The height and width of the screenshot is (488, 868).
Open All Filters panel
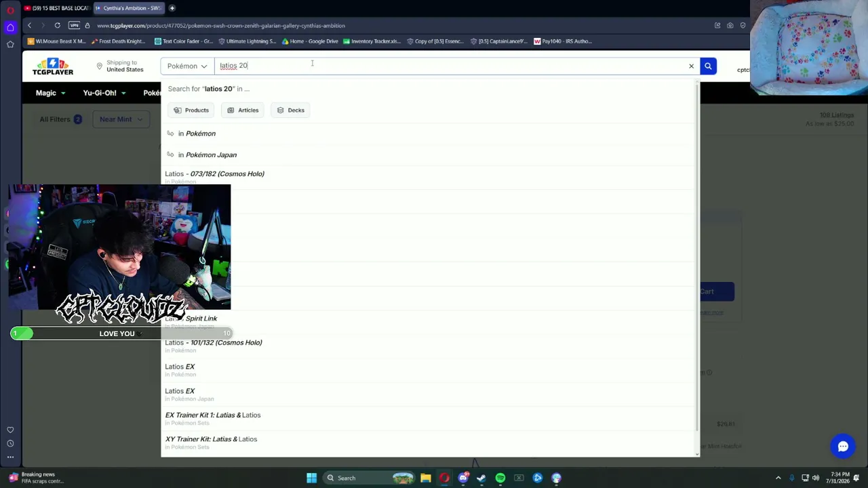tap(60, 119)
